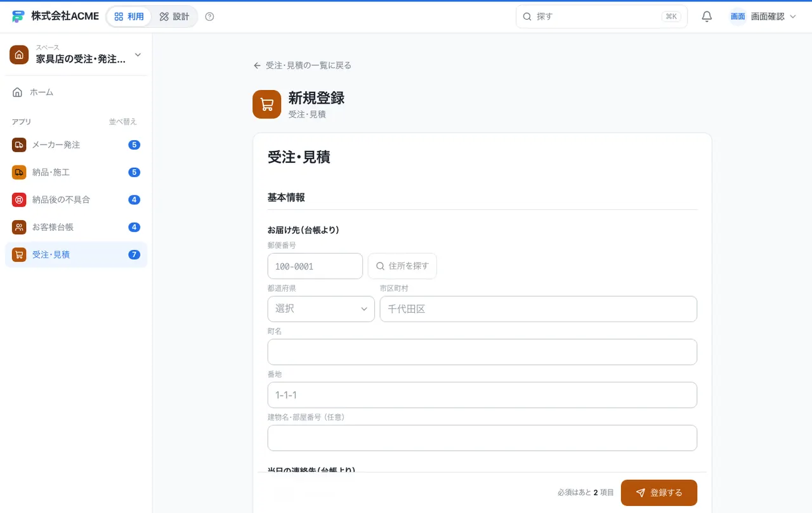812x513 pixels.
Task: Click the large cart icon beside 新規登録
Action: [x=266, y=104]
